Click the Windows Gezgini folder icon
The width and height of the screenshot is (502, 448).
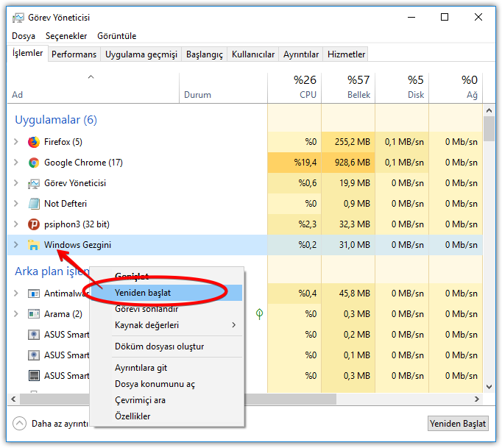[x=34, y=245]
